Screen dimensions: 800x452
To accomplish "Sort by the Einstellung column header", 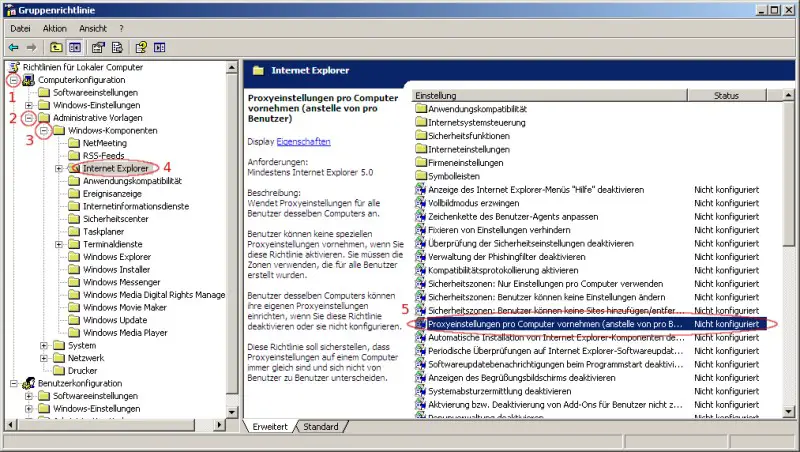I will 549,95.
